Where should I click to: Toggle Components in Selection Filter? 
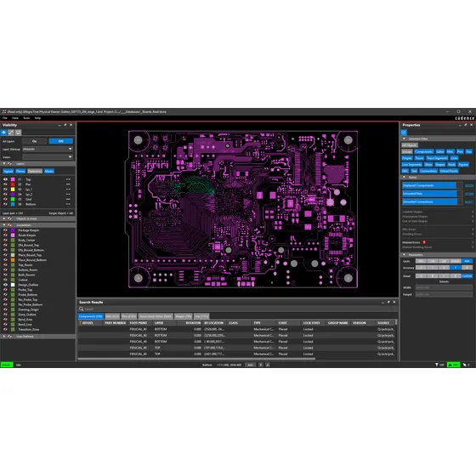click(424, 151)
